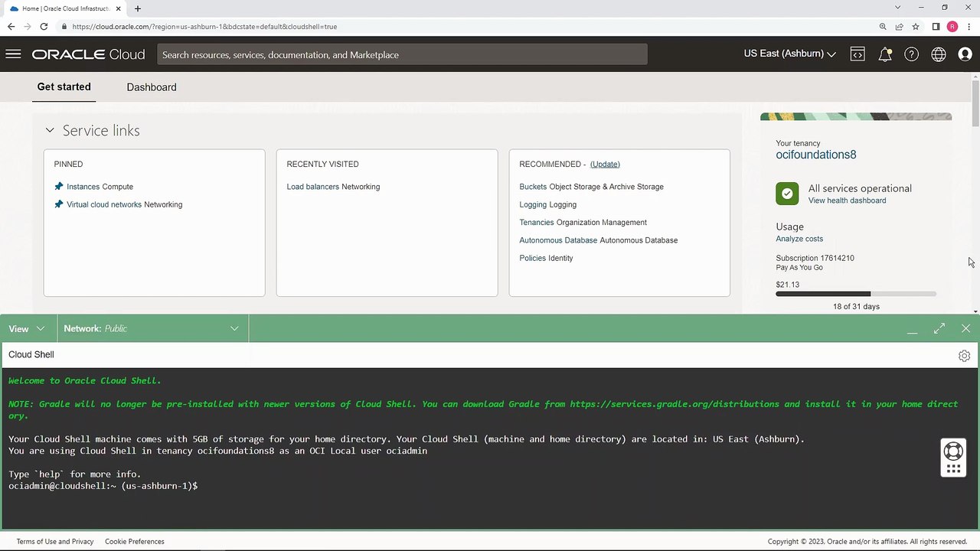Open Cookie Preferences link
Screen dimensions: 980x551
135,542
